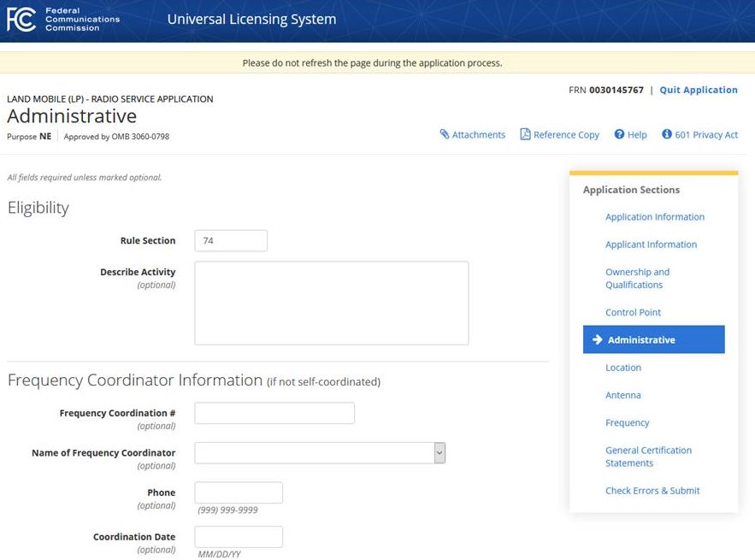755x560 pixels.
Task: Go to the Applicant Information section
Action: (651, 245)
